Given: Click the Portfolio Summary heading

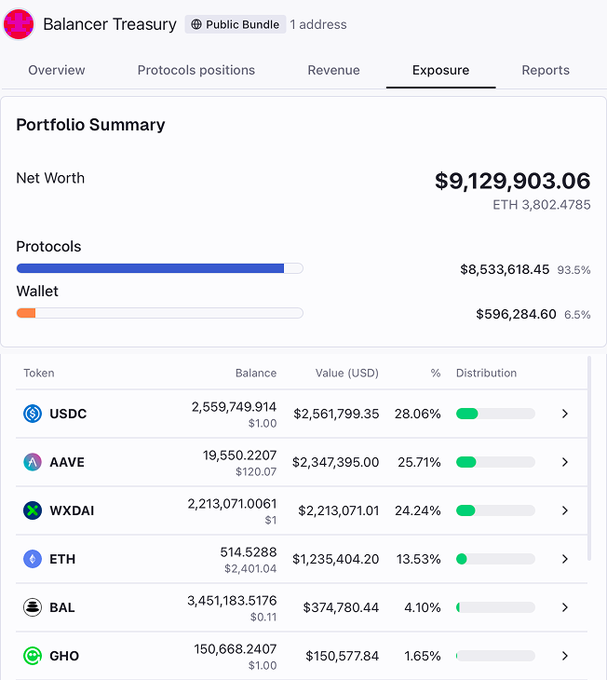Looking at the screenshot, I should click(91, 125).
